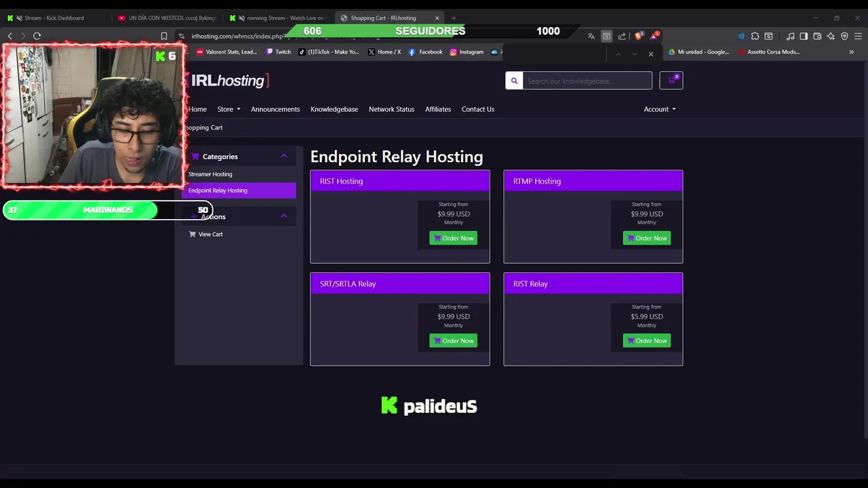Collapse the Actions panel
The height and width of the screenshot is (488, 868).
284,216
